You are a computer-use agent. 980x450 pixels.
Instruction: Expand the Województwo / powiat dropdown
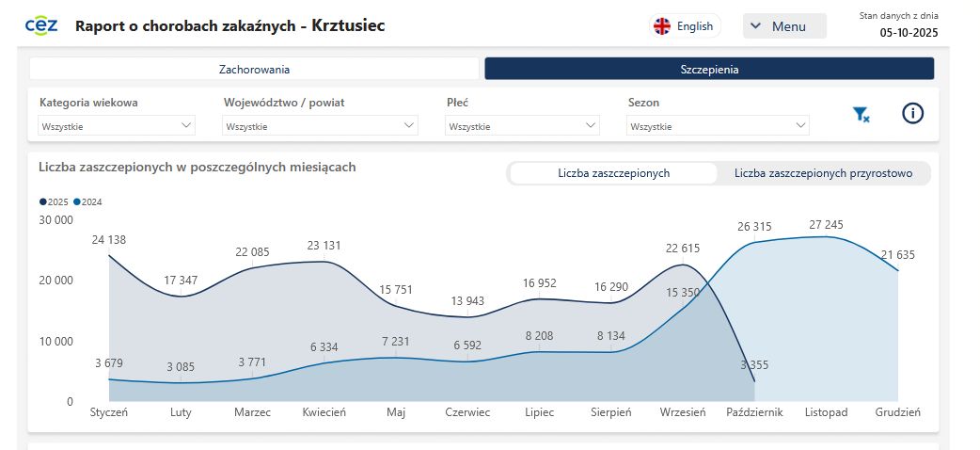(320, 126)
